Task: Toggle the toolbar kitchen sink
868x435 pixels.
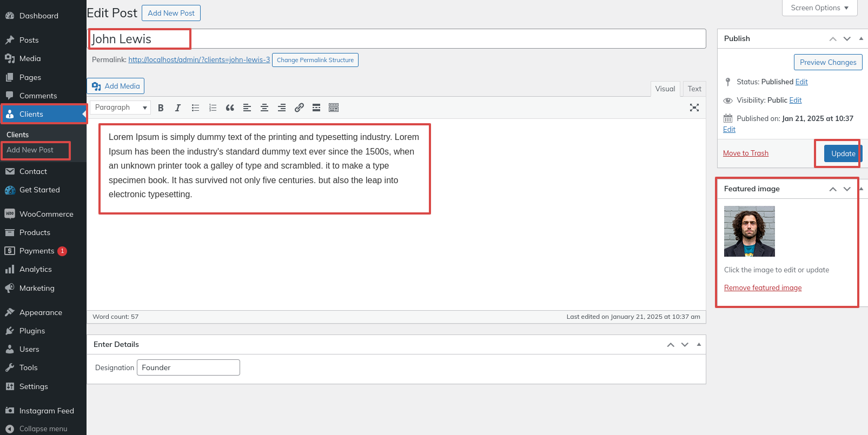Action: coord(334,108)
